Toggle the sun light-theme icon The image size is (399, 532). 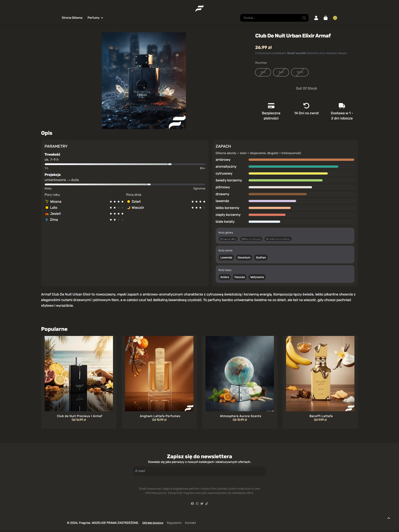tap(335, 18)
